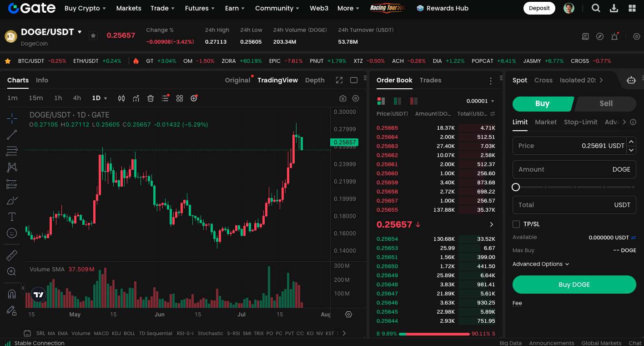Select the ruler measure tool
This screenshot has width=644, height=346.
pyautogui.click(x=12, y=255)
